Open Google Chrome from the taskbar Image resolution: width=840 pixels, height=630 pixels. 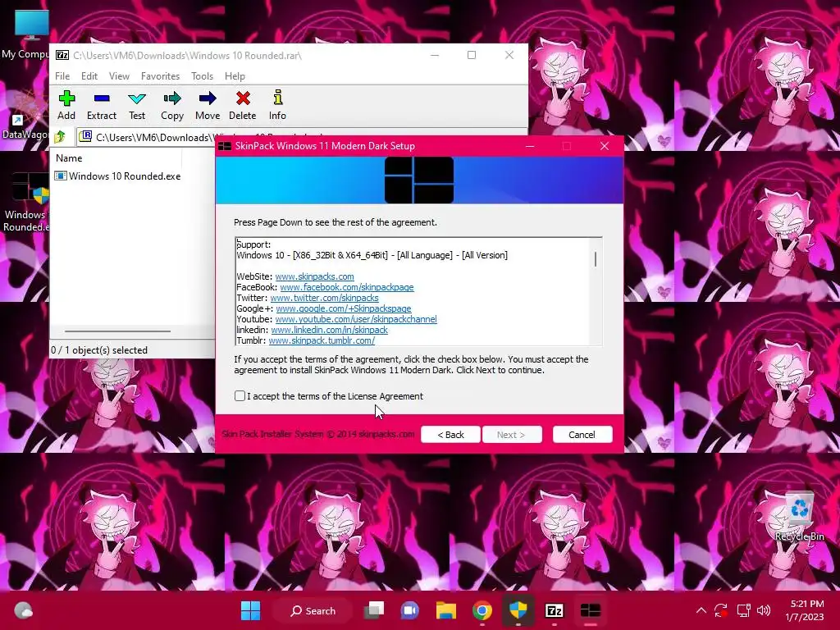482,610
